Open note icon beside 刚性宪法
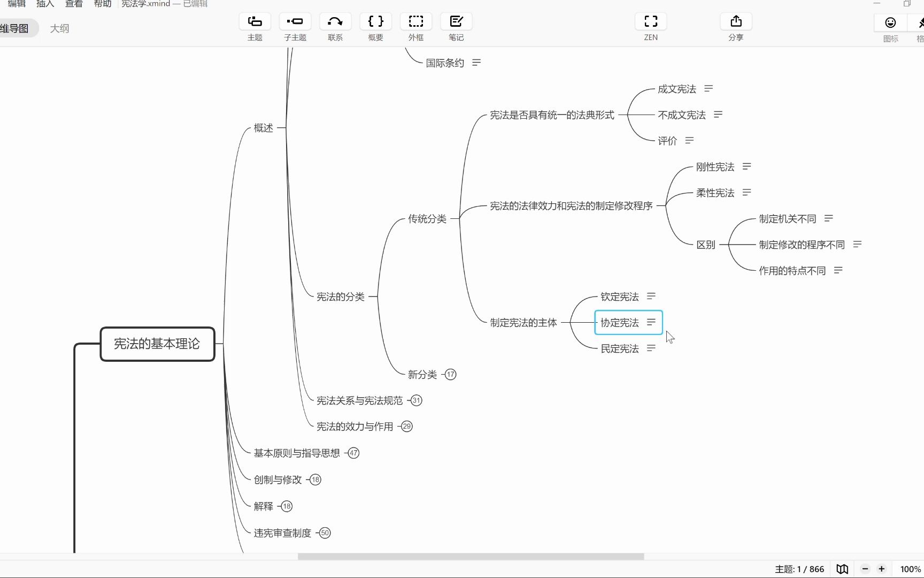924x578 pixels. point(747,166)
